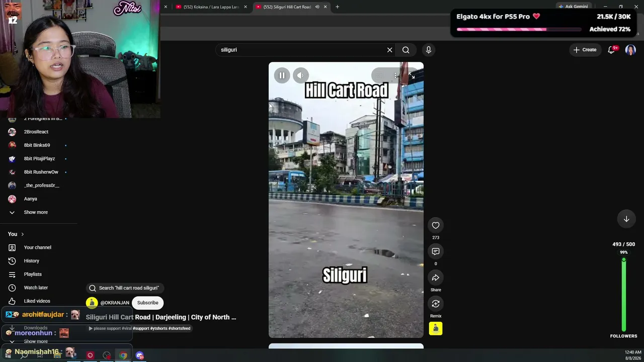Search "hill cart road siliguri" suggestion

click(124, 288)
